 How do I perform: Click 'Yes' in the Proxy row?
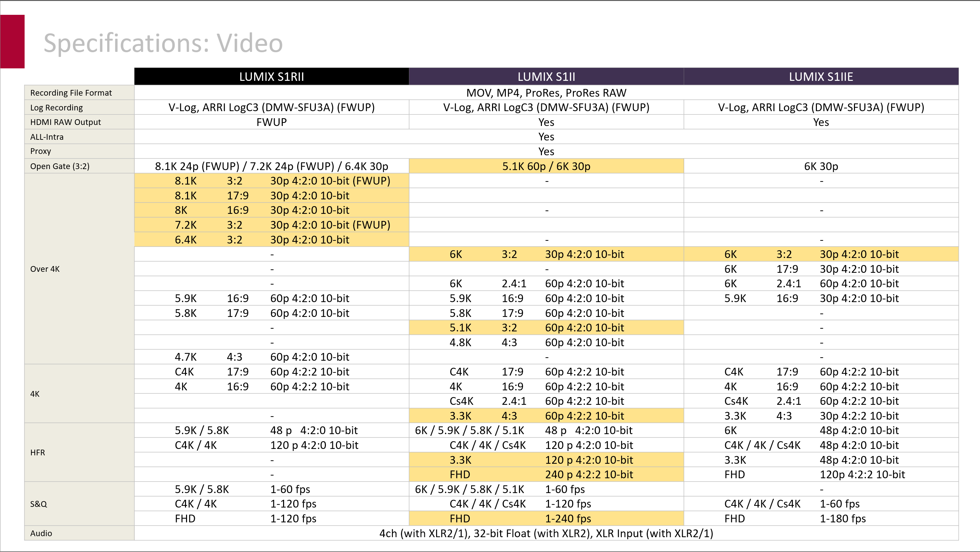546,151
